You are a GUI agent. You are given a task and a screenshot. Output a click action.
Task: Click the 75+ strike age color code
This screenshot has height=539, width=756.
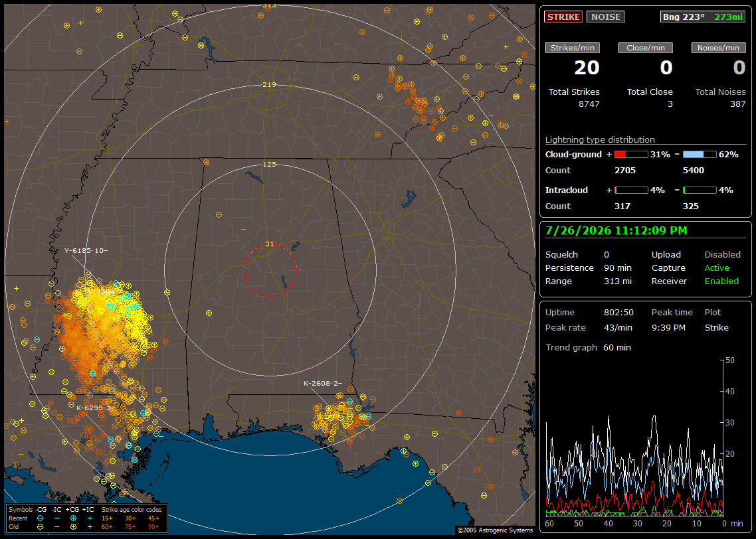tap(130, 527)
